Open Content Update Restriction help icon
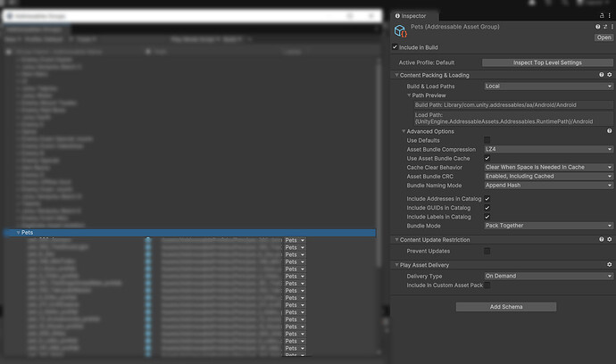Image resolution: width=616 pixels, height=364 pixels. [601, 239]
